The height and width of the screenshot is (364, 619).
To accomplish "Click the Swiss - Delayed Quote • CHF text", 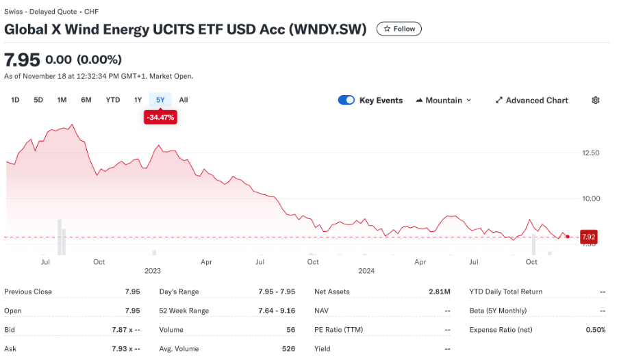I will tap(51, 12).
